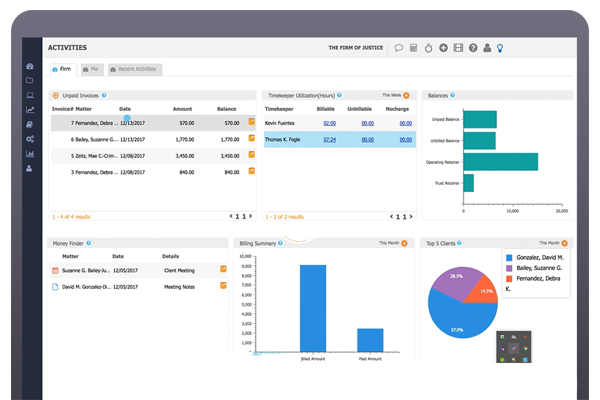Click the Trust Retainer bar in Balances
The width and height of the screenshot is (600, 400).
tap(469, 183)
